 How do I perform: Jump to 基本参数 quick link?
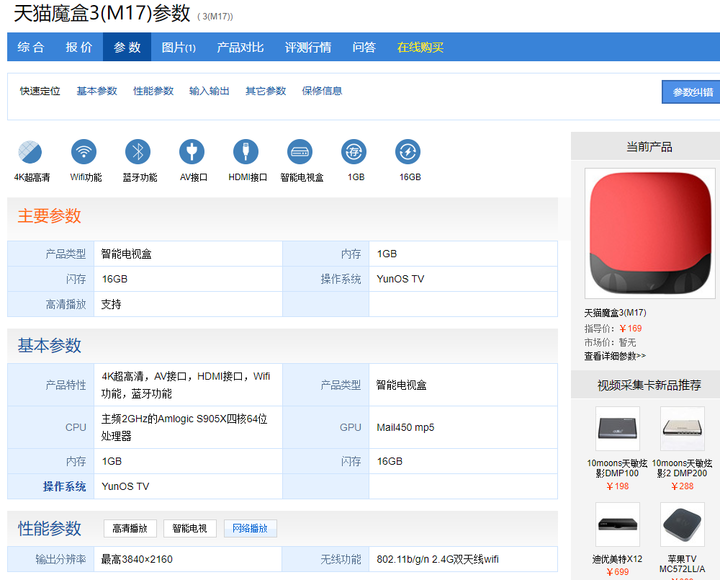(x=97, y=91)
